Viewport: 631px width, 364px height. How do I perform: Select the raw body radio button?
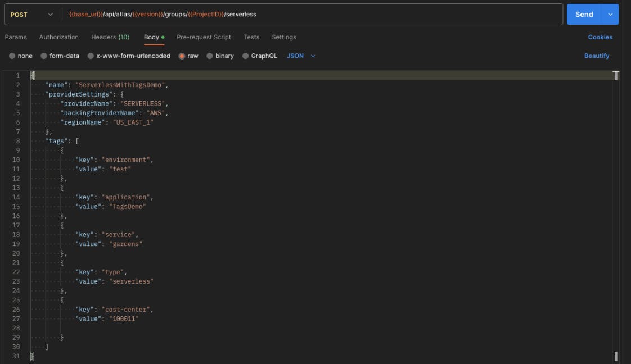[x=182, y=56]
